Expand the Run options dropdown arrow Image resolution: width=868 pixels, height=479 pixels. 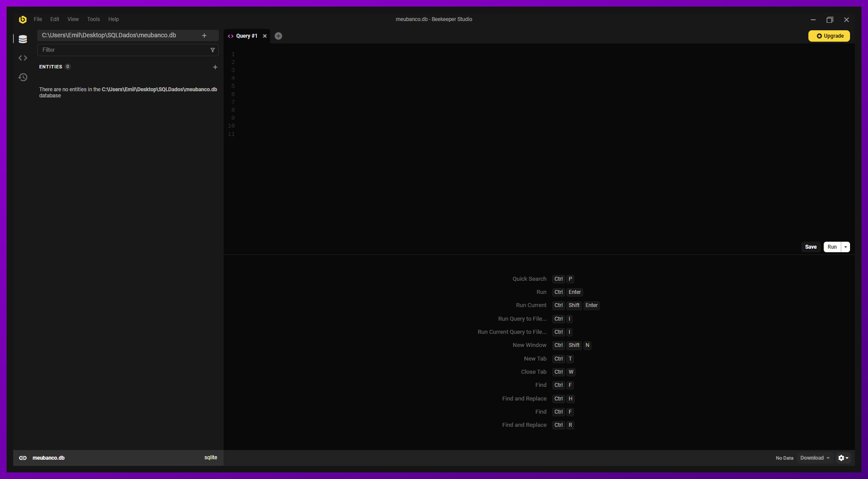pyautogui.click(x=846, y=247)
